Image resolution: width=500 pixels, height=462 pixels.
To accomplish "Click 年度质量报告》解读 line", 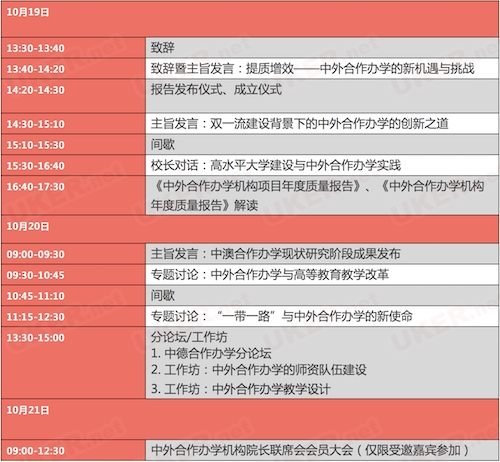I will tap(204, 205).
